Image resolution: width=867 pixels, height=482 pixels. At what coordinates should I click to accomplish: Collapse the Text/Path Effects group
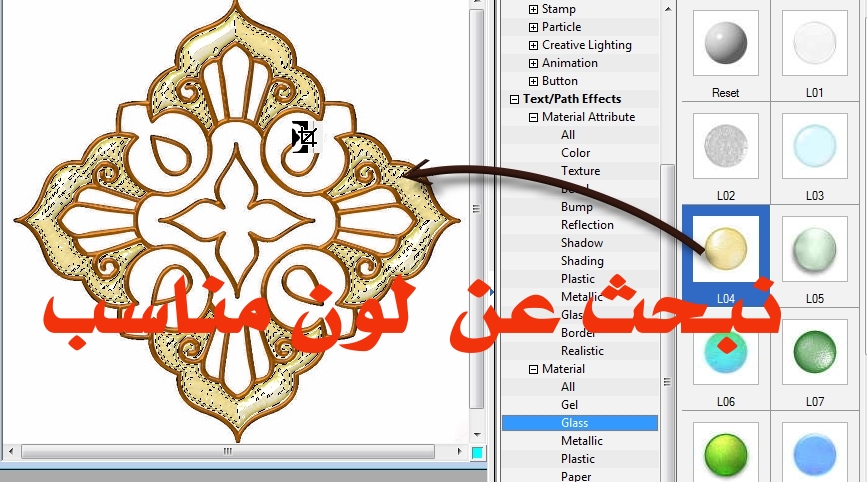(514, 99)
